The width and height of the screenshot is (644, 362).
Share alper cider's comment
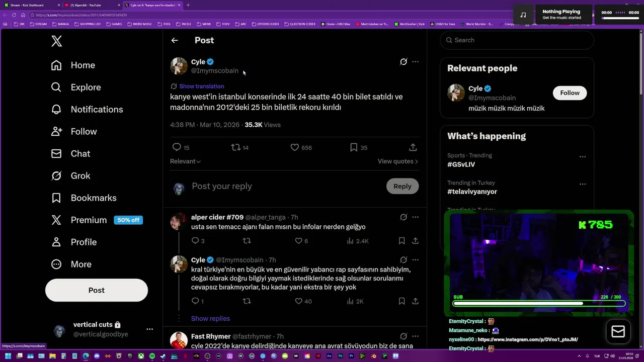click(x=416, y=241)
